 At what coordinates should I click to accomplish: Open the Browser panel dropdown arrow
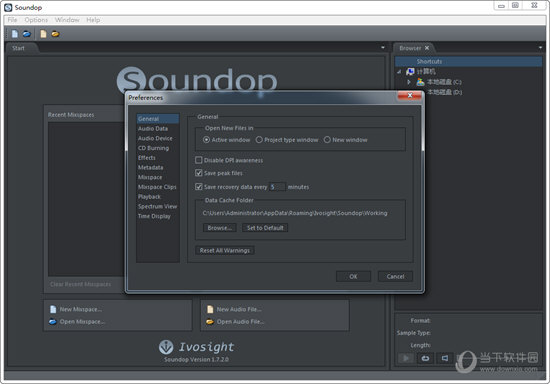(x=540, y=47)
